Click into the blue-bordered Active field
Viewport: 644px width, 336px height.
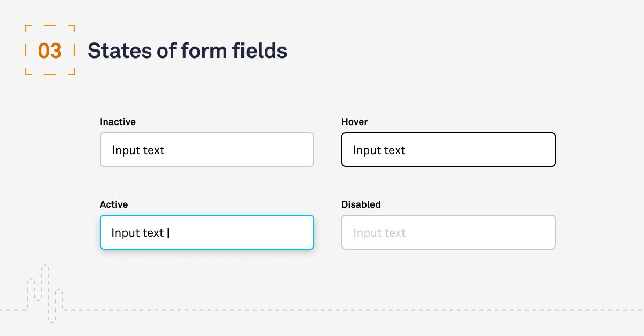(241, 232)
